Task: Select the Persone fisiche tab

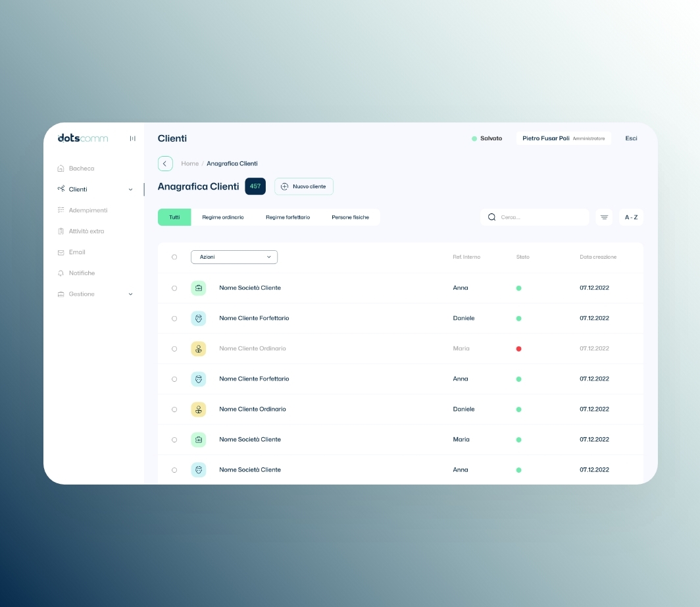Action: point(350,217)
